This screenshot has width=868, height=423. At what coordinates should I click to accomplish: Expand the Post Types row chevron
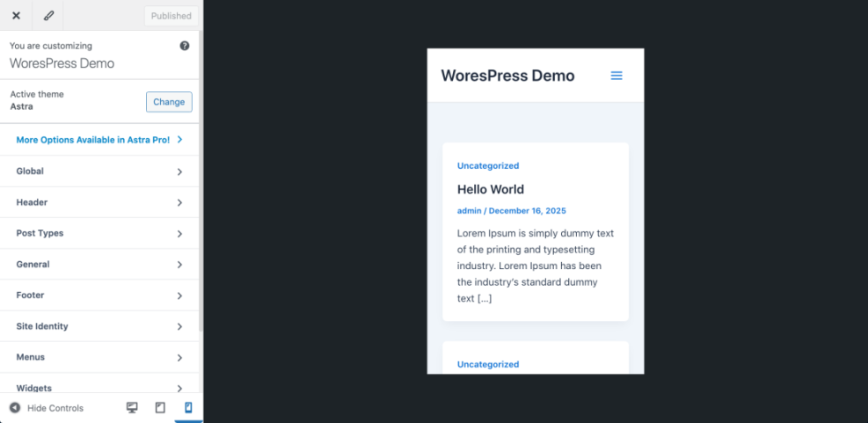pyautogui.click(x=180, y=234)
